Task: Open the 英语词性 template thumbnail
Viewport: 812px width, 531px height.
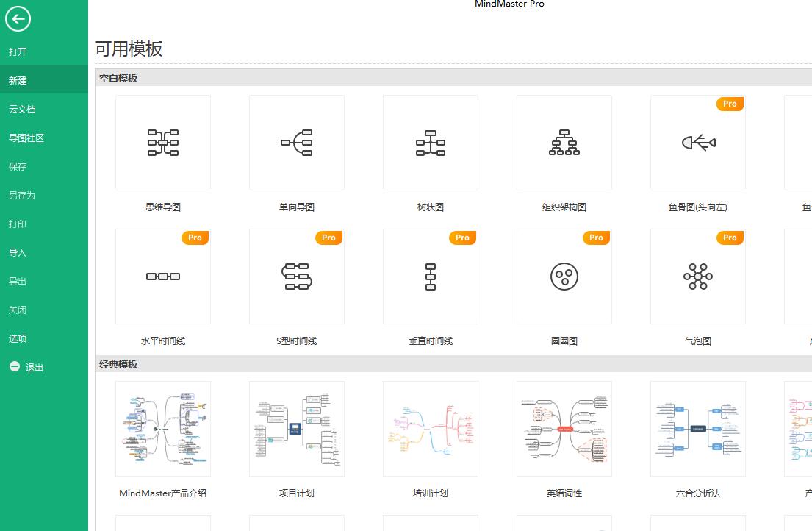Action: [564, 429]
